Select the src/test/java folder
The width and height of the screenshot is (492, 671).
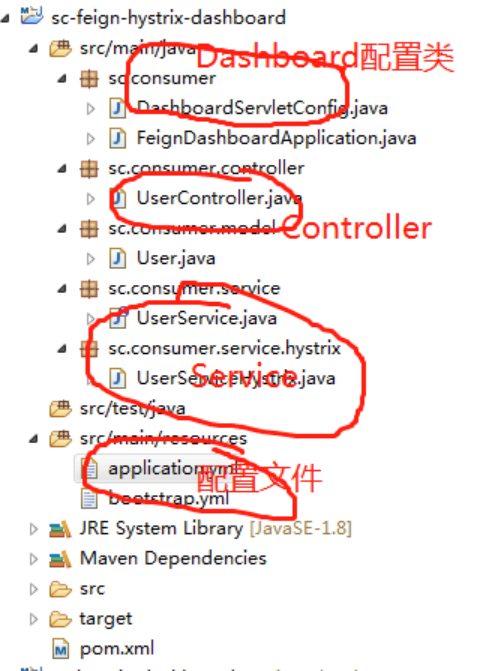133,409
